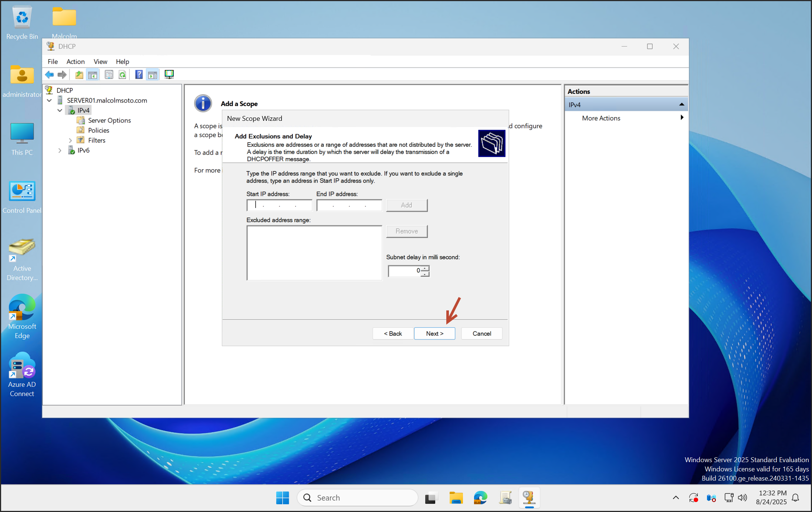This screenshot has width=812, height=512.
Task: Click the monitor network toolbar icon
Action: point(169,75)
